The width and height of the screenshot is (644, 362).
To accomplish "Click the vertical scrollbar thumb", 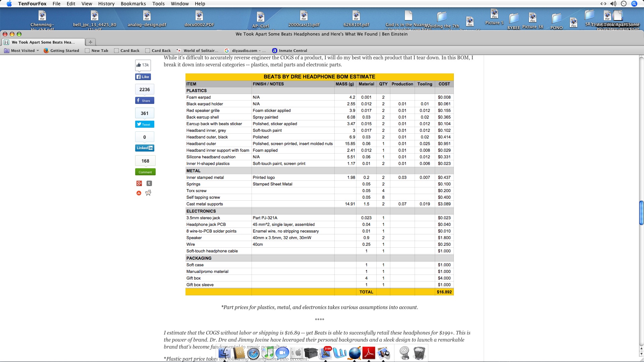I will [641, 213].
